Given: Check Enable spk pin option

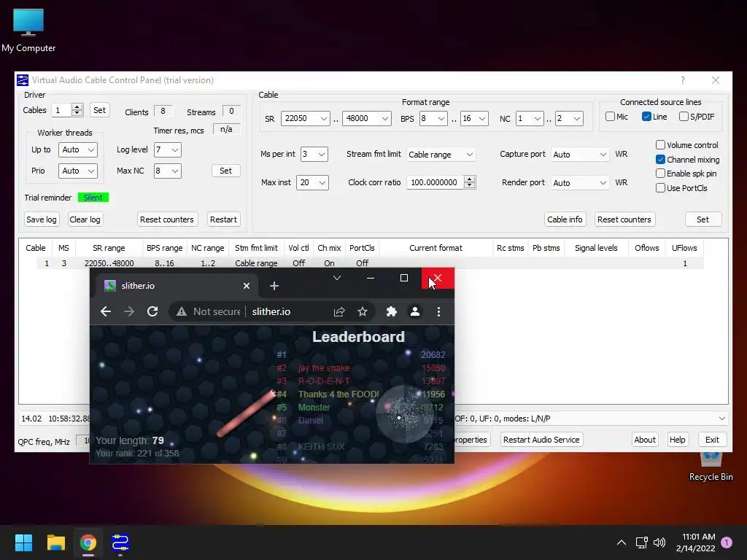Looking at the screenshot, I should [x=660, y=174].
